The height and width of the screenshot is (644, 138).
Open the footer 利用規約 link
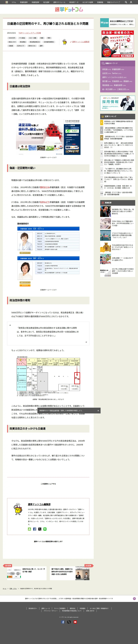tap(82, 608)
